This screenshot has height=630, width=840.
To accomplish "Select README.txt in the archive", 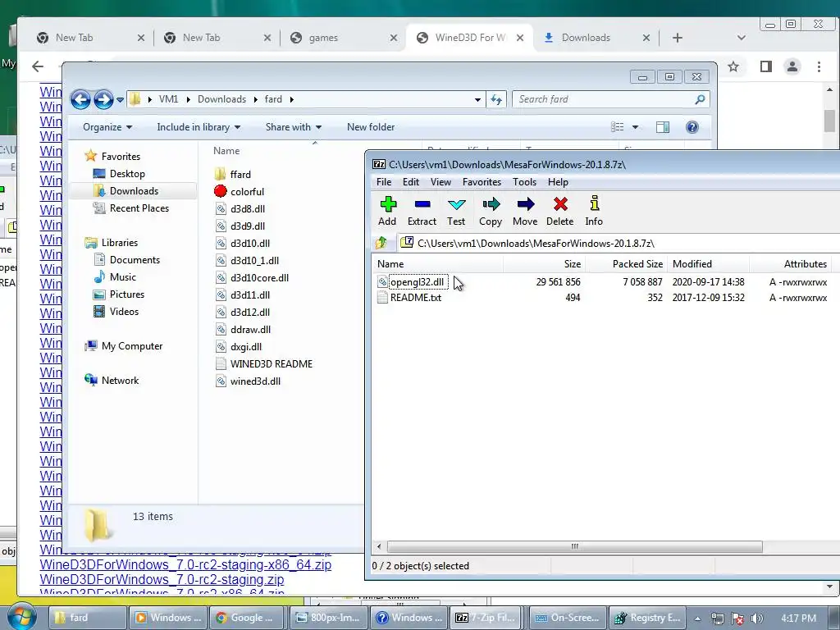I will [x=416, y=297].
